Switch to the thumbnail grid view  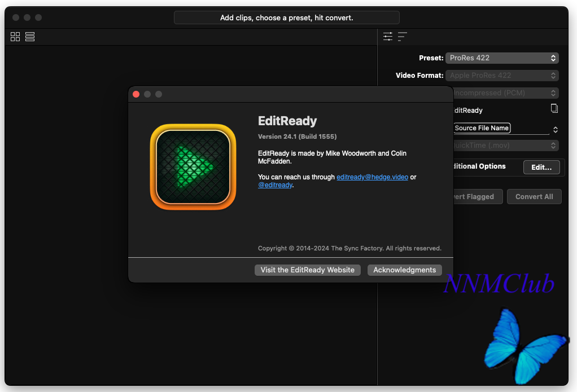coord(15,37)
